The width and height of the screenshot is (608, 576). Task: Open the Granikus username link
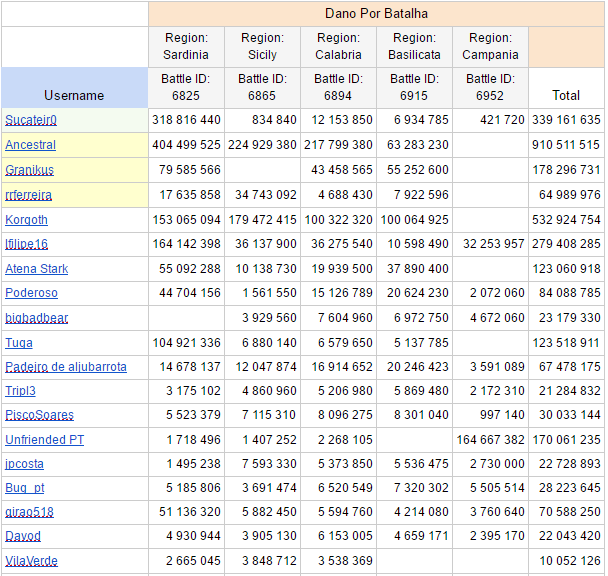click(x=29, y=170)
